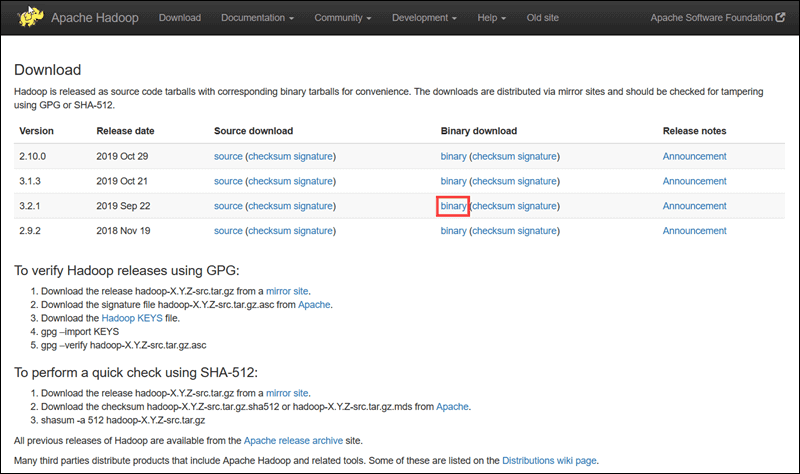This screenshot has width=800, height=474.
Task: Open source signature for version 3.1.3
Action: pyautogui.click(x=313, y=181)
